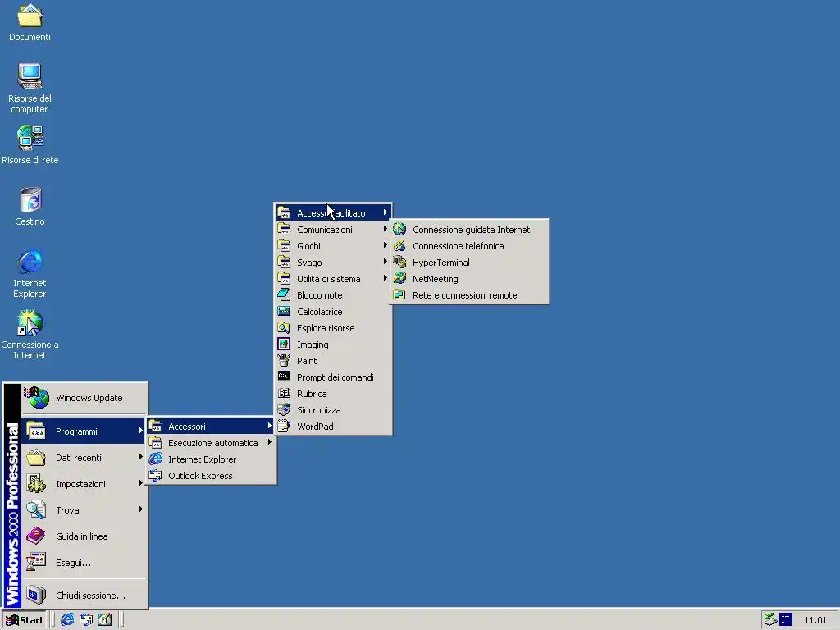Click the Blocco note notepad icon
Image resolution: width=840 pixels, height=630 pixels.
coord(284,294)
